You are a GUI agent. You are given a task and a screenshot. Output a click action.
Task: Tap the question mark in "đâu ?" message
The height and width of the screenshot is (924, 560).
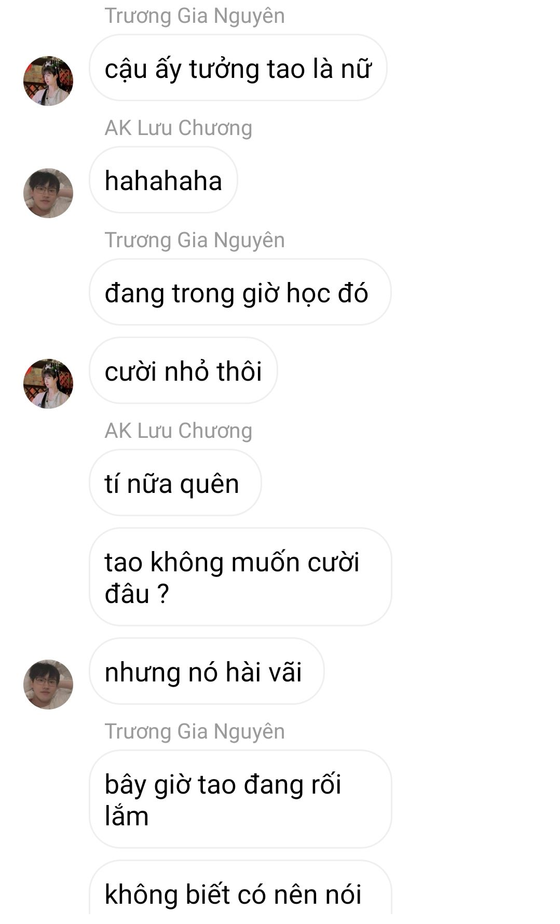[x=163, y=594]
